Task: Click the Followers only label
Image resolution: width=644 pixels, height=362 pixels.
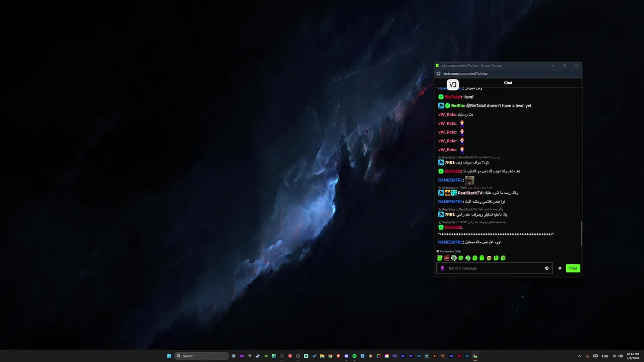Action: coord(450,251)
